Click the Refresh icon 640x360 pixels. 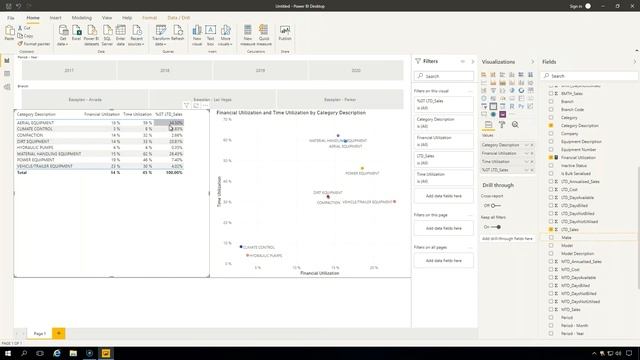click(x=178, y=33)
